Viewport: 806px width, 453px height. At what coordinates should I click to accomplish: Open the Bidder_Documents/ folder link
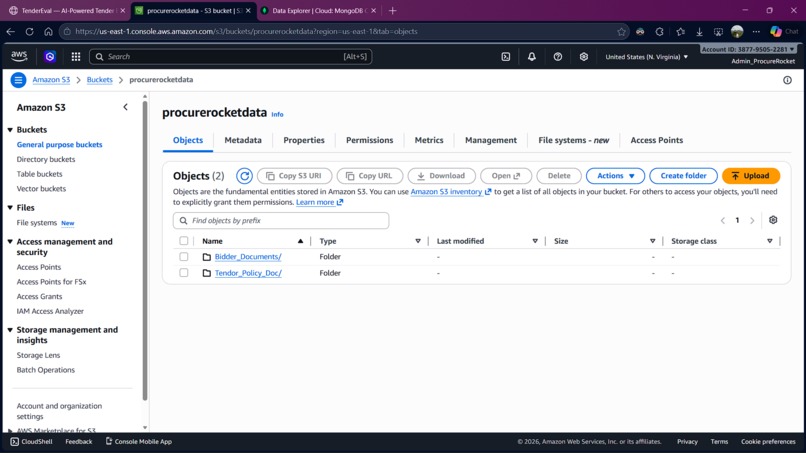(248, 257)
